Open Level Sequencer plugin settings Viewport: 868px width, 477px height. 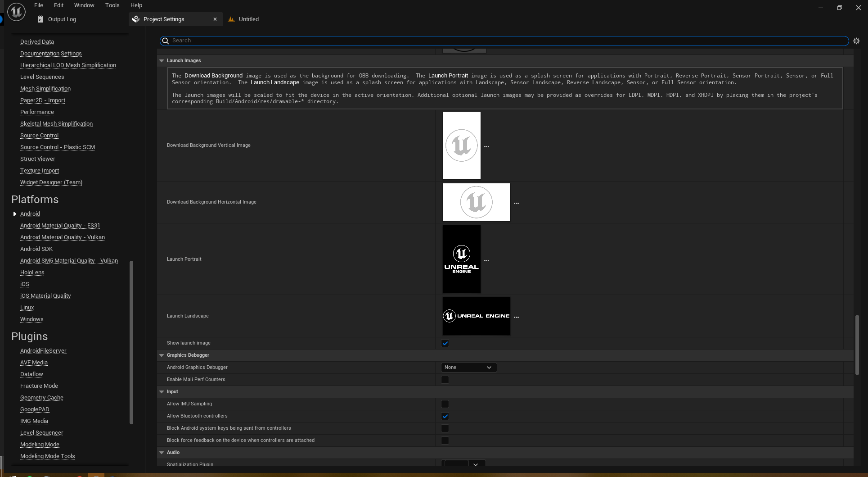pos(42,433)
